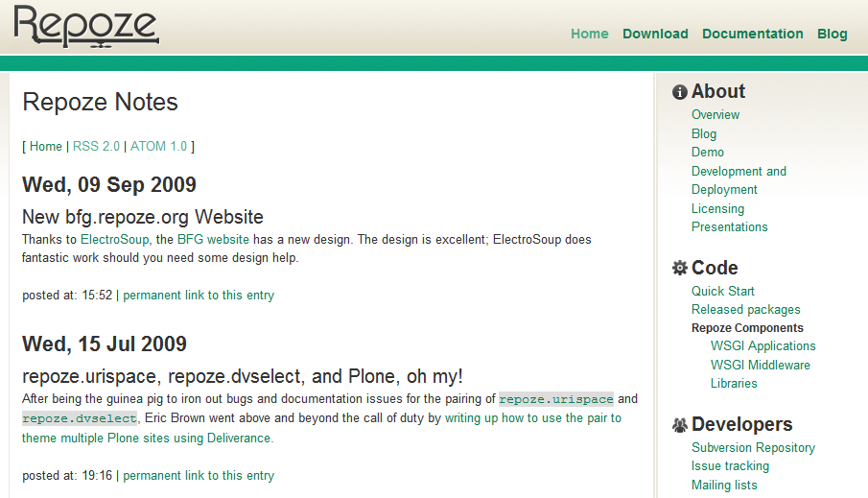Open the WSGI Middleware link
The width and height of the screenshot is (868, 498).
point(760,365)
